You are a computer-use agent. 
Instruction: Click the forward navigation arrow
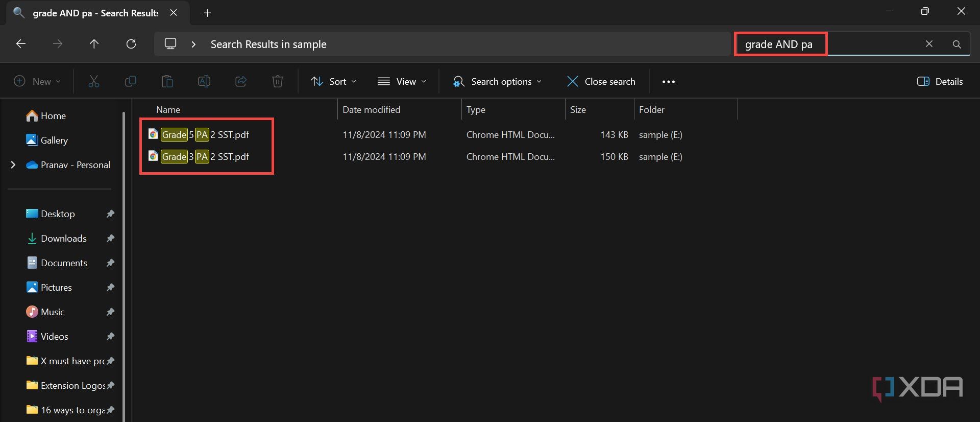click(58, 44)
